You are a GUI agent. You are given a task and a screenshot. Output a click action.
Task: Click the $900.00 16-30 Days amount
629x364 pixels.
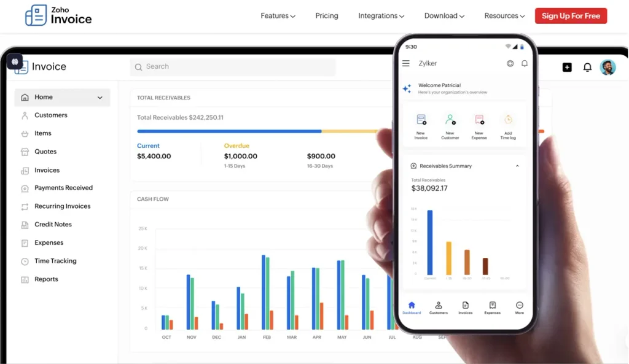(x=321, y=156)
